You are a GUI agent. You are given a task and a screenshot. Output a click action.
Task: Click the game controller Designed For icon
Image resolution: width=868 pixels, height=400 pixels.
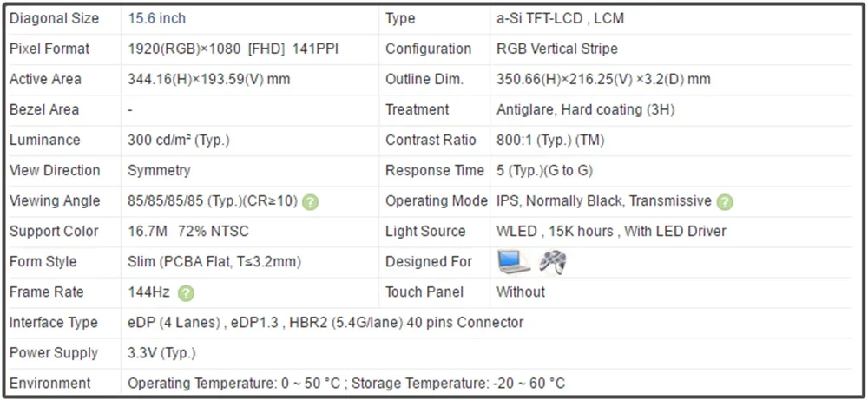click(552, 262)
